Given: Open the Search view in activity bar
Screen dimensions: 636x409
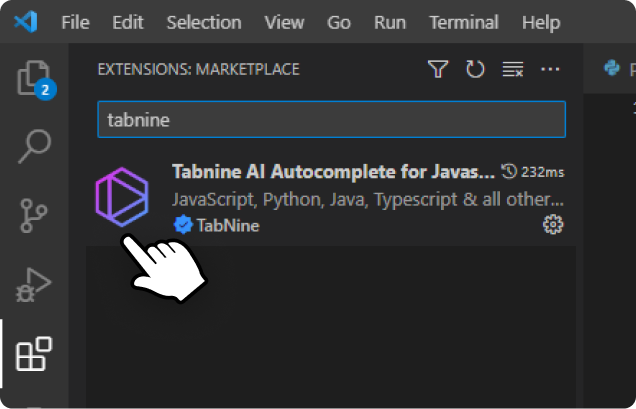Looking at the screenshot, I should tap(34, 146).
